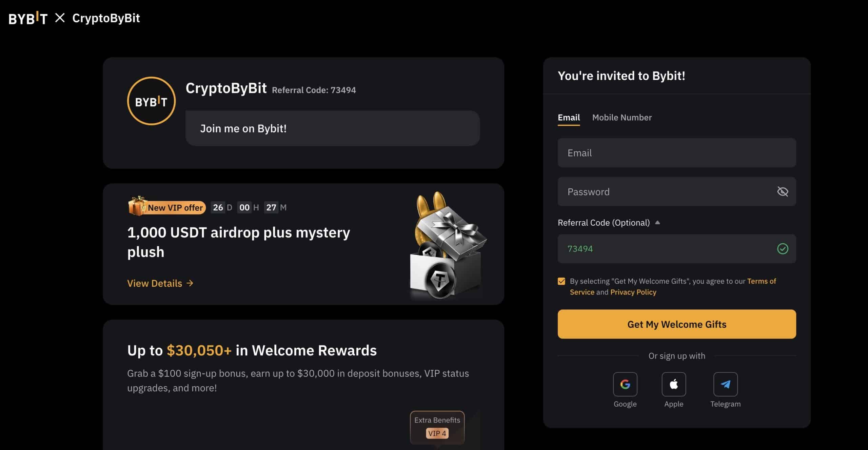The width and height of the screenshot is (868, 450).
Task: Open View Details link for VIP offer
Action: click(x=160, y=283)
